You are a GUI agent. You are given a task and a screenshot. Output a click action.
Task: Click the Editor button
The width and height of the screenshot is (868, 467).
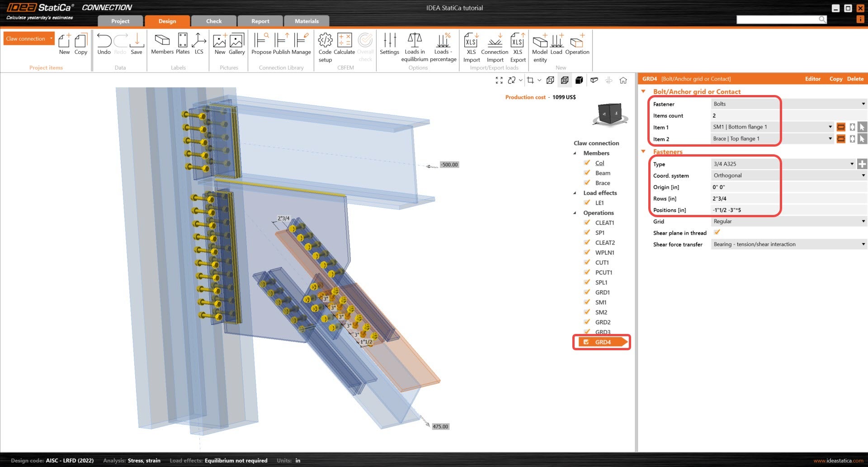coord(812,79)
